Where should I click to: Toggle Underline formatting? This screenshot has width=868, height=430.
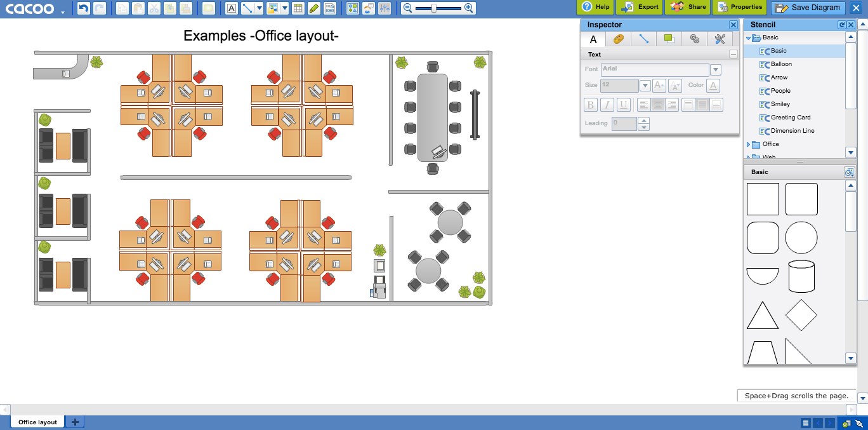(x=624, y=105)
